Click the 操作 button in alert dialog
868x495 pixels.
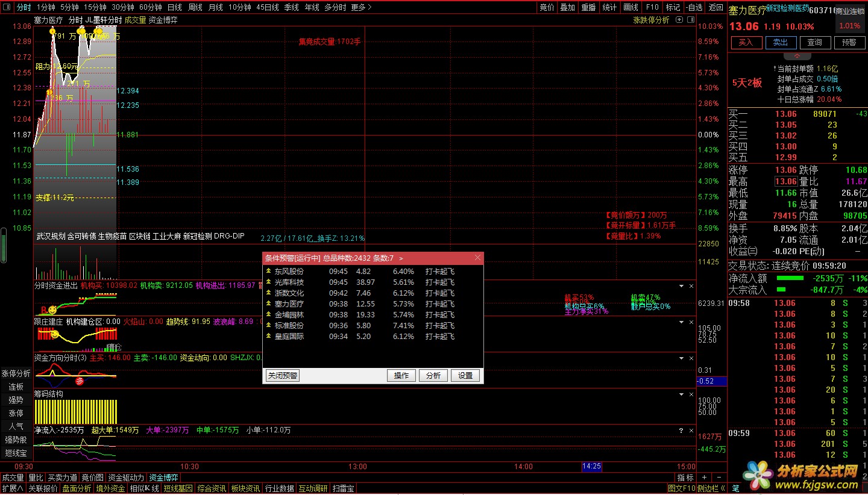click(401, 376)
